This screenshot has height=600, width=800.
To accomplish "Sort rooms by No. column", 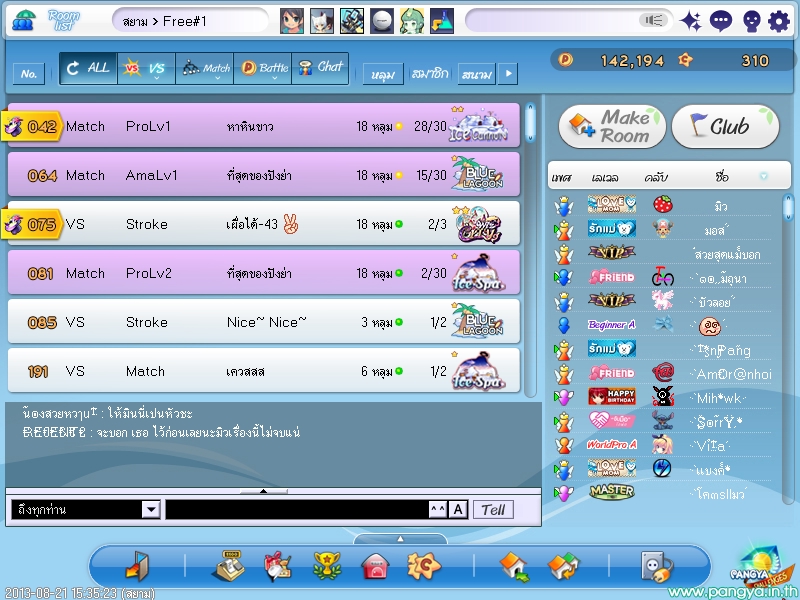I will [29, 74].
